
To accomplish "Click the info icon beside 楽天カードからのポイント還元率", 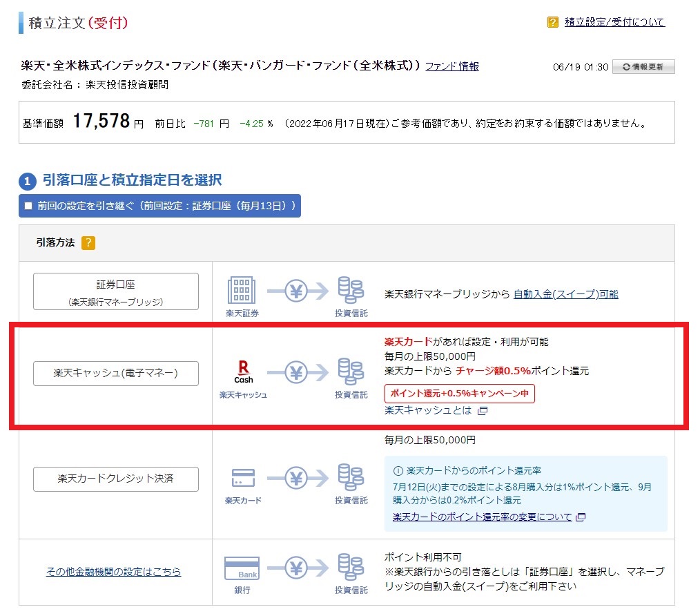I will (x=398, y=471).
